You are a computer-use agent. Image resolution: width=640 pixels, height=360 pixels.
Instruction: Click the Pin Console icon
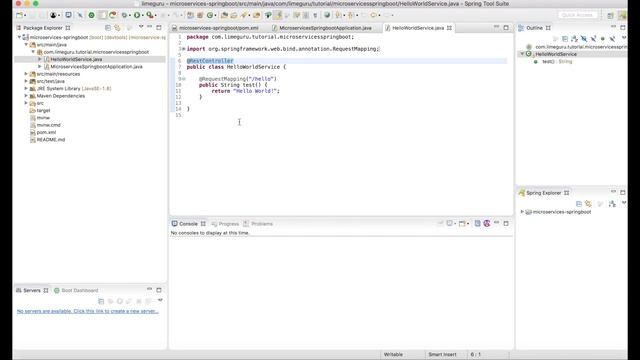pos(440,223)
